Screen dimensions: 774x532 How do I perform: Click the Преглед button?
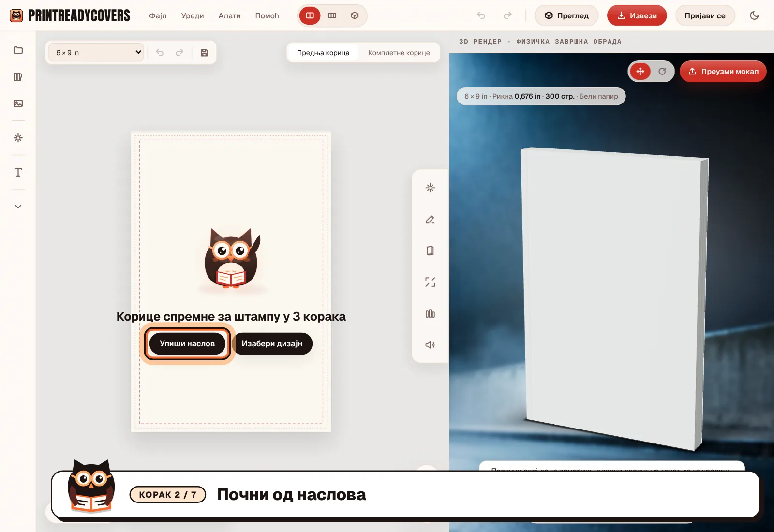coord(566,15)
